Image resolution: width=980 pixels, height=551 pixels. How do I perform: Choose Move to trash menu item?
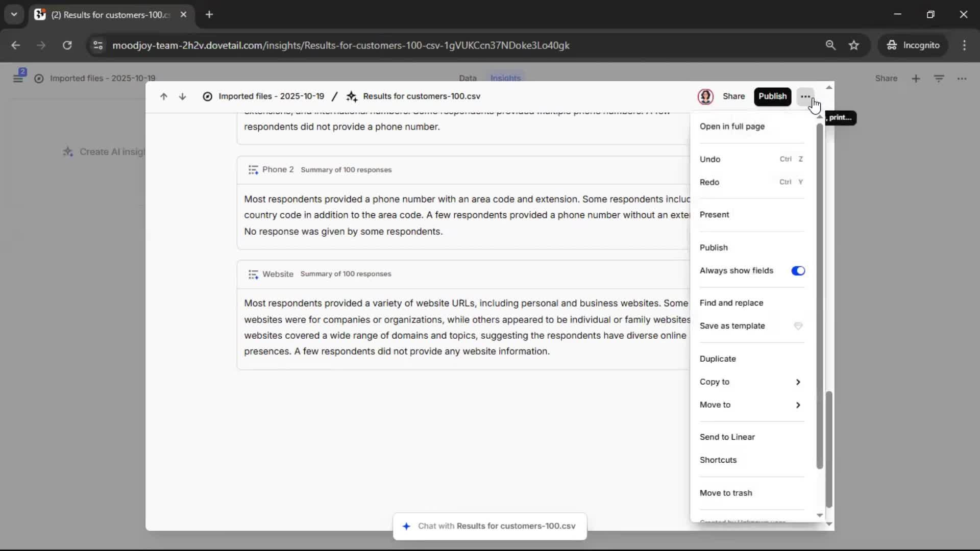725,493
